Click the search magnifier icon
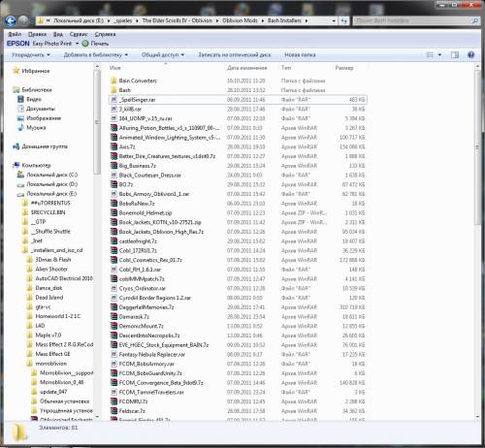The image size is (485, 448). tap(475, 20)
